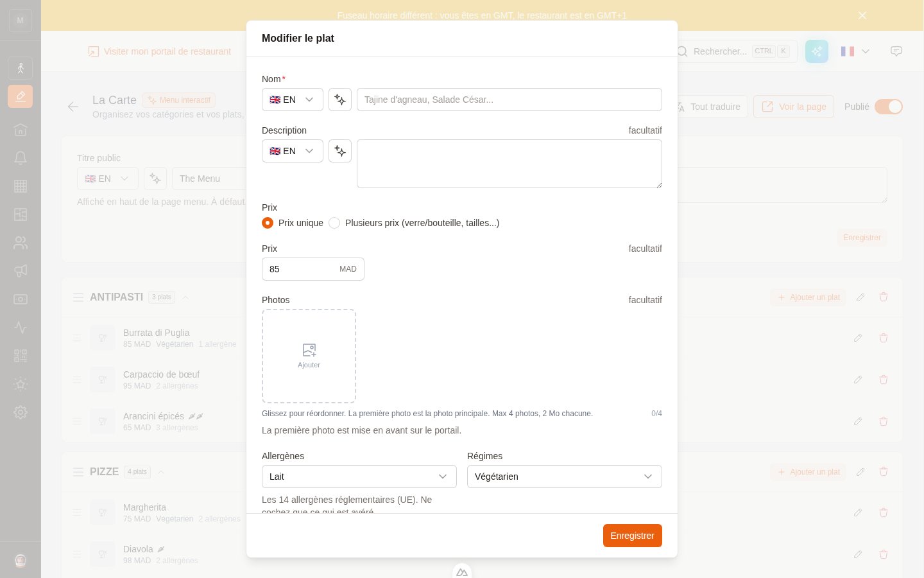This screenshot has width=924, height=578.
Task: Click ANTIPASTI drag handle icon
Action: (78, 297)
